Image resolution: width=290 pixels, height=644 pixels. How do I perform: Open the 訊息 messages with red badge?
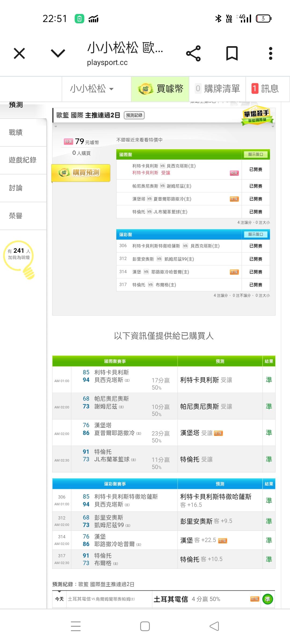point(265,89)
